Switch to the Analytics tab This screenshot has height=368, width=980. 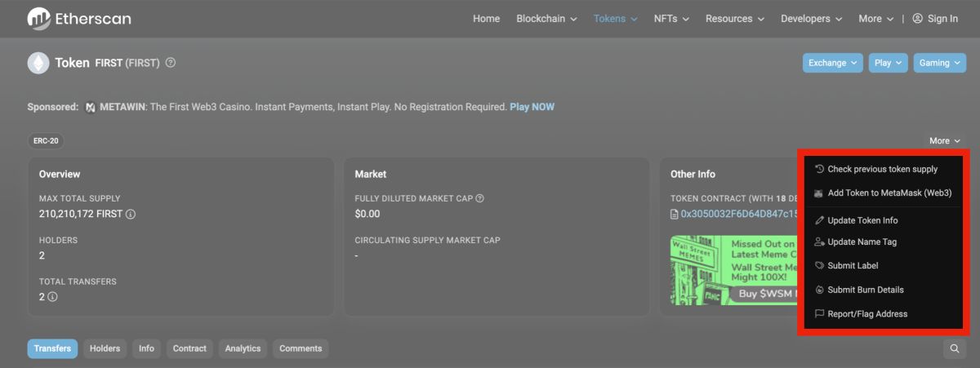pyautogui.click(x=243, y=348)
